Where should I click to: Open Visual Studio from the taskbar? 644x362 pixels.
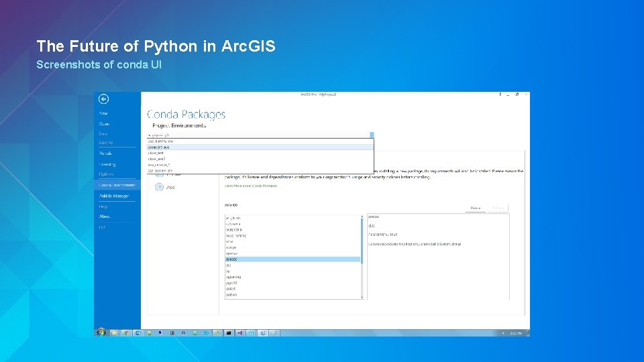coord(240,333)
